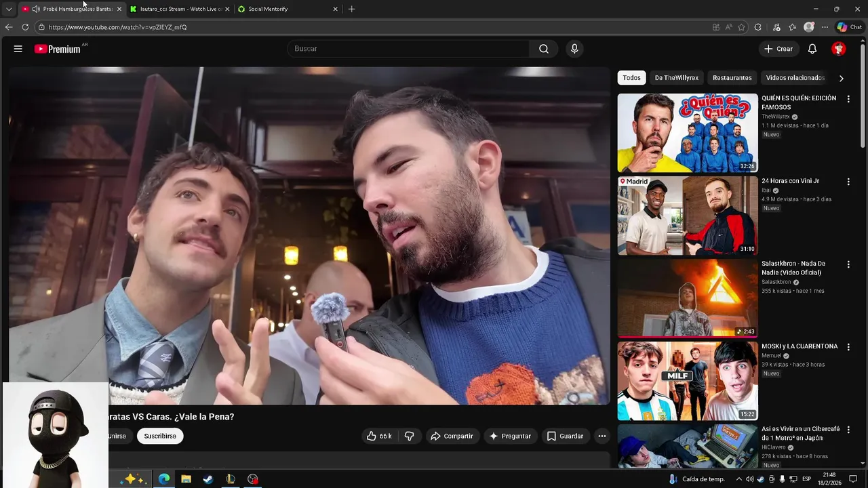Open the HiClavero channel link
The width and height of the screenshot is (868, 488).
pos(774,447)
